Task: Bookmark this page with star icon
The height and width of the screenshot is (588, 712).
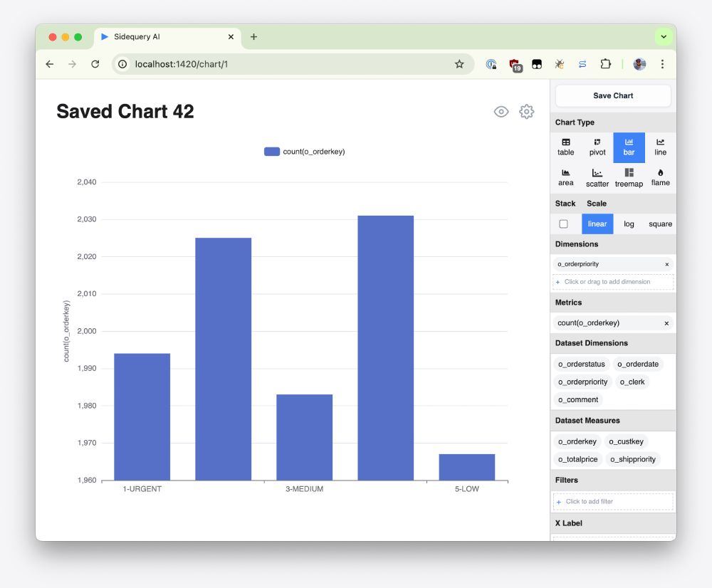Action: pyautogui.click(x=459, y=64)
